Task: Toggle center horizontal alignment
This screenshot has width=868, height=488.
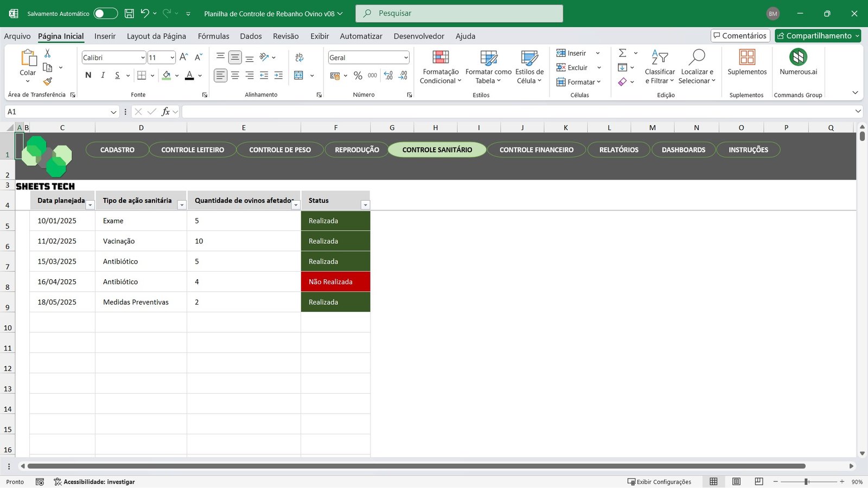Action: tap(235, 75)
